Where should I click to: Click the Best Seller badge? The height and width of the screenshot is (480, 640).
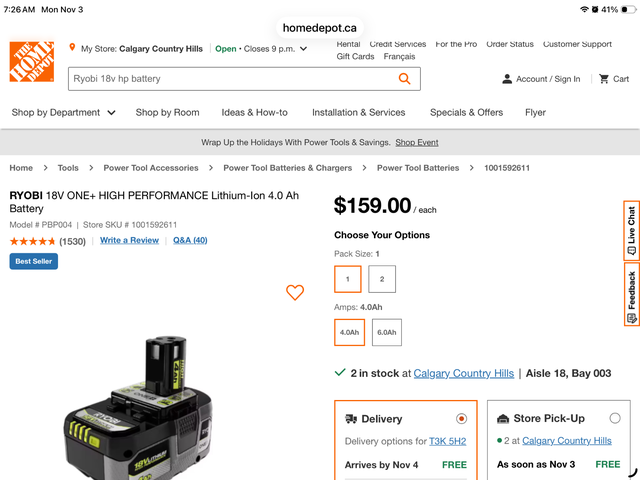(34, 261)
